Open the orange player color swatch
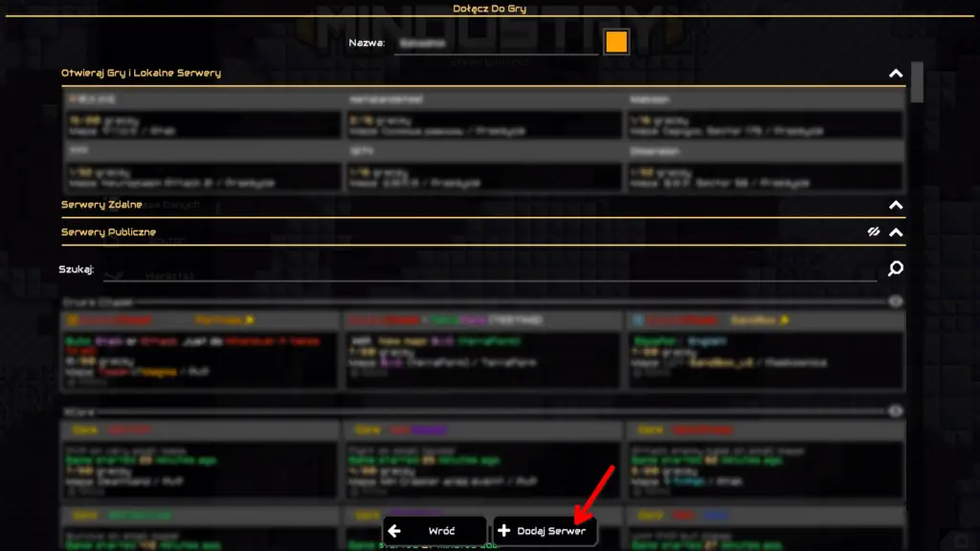This screenshot has height=551, width=980. click(x=616, y=42)
